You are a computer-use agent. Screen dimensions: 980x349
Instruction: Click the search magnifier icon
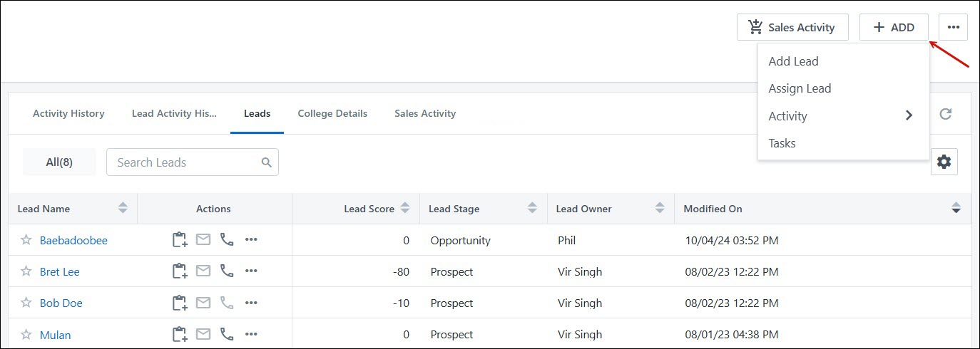pyautogui.click(x=267, y=162)
